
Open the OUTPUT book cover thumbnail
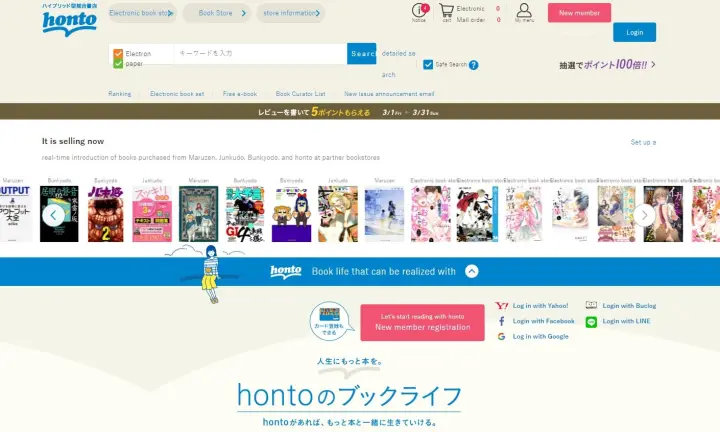16,214
